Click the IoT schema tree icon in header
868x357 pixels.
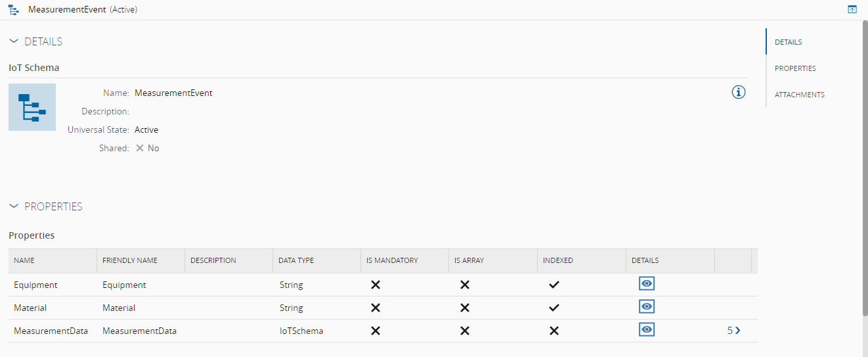(14, 11)
